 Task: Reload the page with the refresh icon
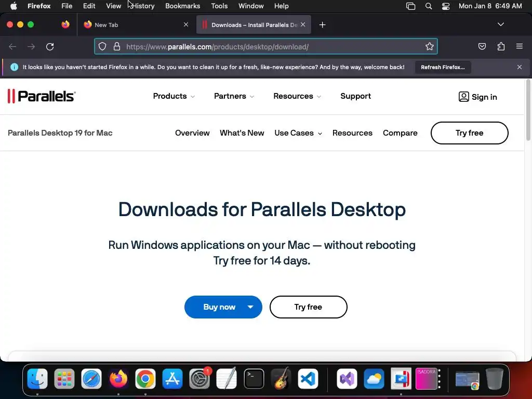point(50,47)
